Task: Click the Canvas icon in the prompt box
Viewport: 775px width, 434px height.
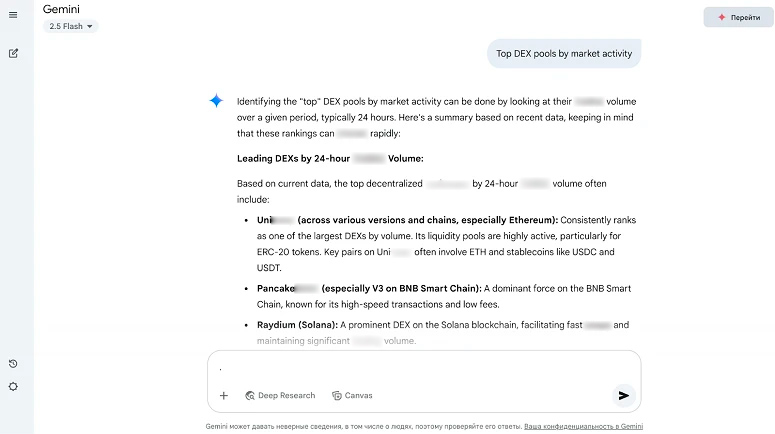Action: coord(337,396)
